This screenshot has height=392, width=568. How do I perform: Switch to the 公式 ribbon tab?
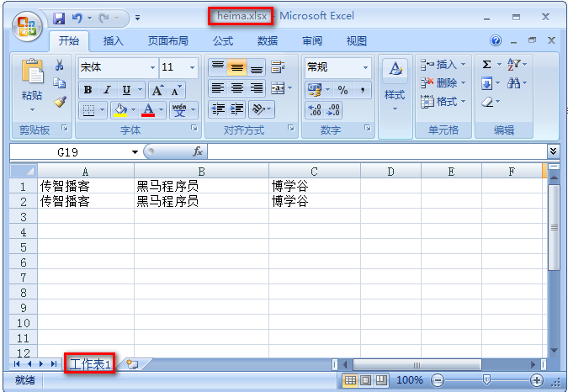click(223, 41)
